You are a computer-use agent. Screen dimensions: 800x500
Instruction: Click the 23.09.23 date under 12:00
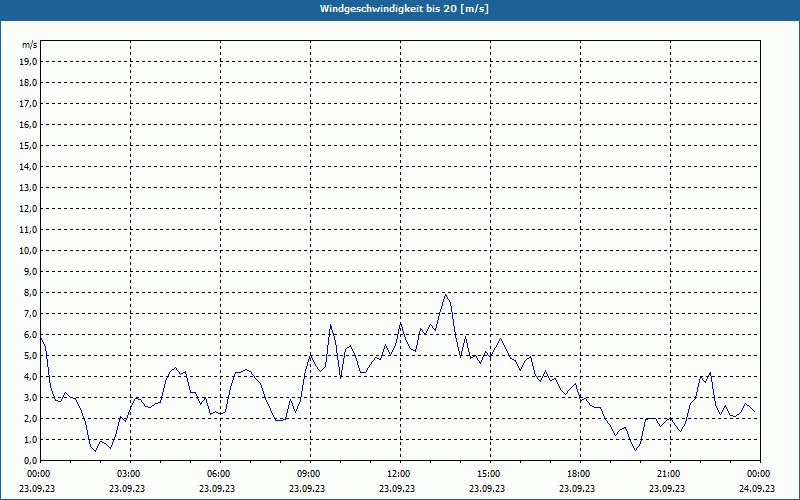pyautogui.click(x=397, y=488)
